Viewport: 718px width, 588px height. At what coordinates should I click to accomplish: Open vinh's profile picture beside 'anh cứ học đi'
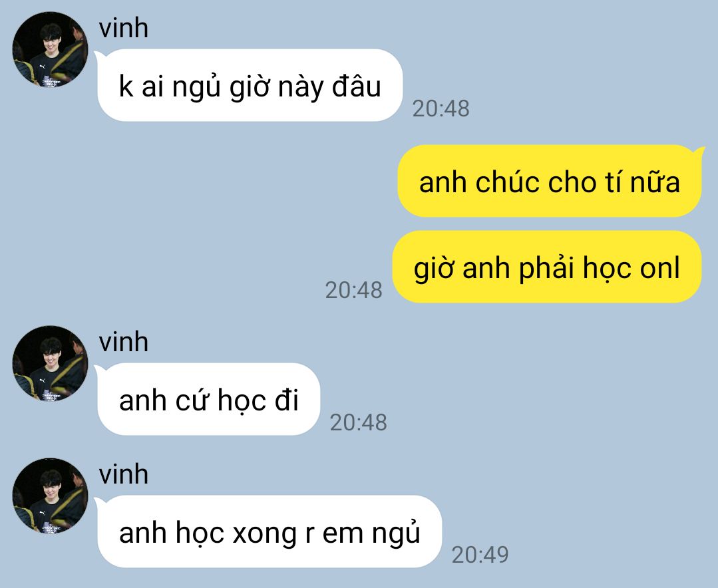pos(51,364)
